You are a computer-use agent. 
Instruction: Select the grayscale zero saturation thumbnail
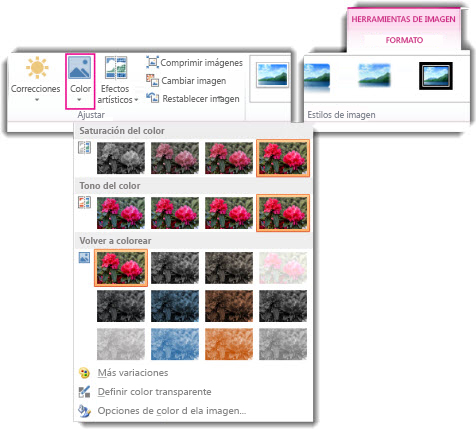click(x=121, y=158)
